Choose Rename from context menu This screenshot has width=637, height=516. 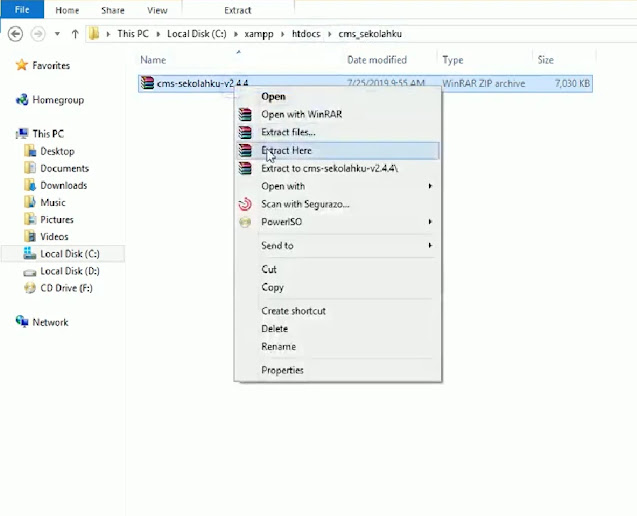[x=338, y=347]
